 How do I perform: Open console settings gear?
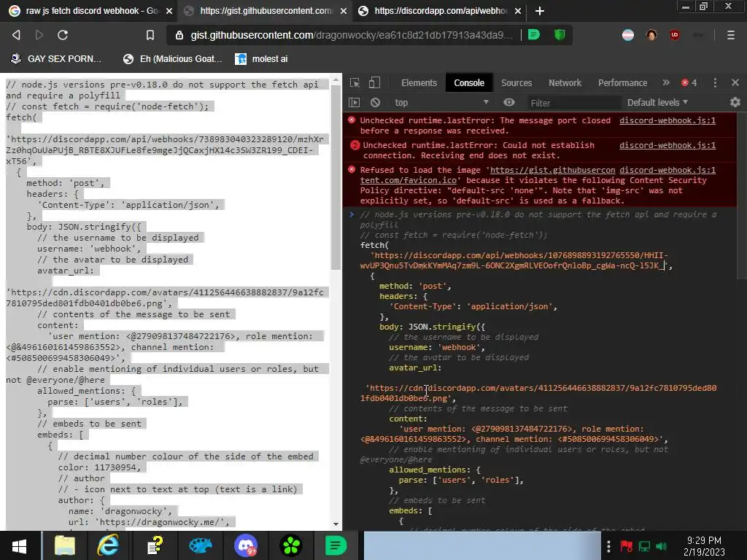tap(735, 102)
